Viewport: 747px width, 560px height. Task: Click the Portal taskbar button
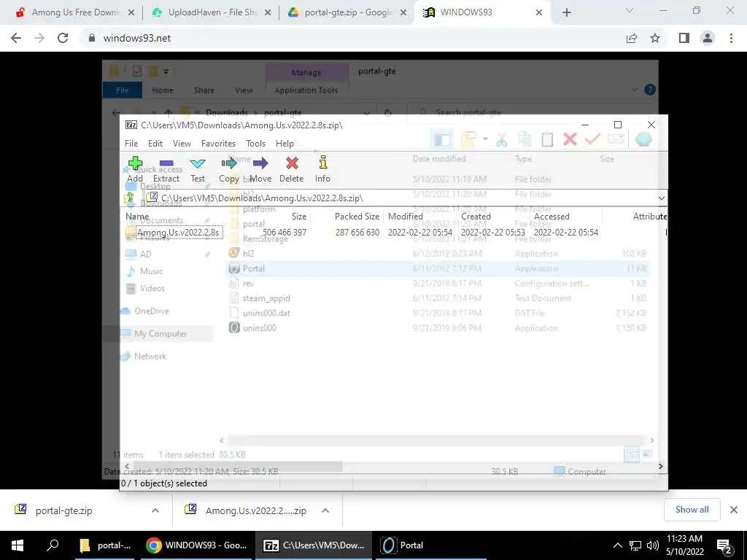(430, 545)
